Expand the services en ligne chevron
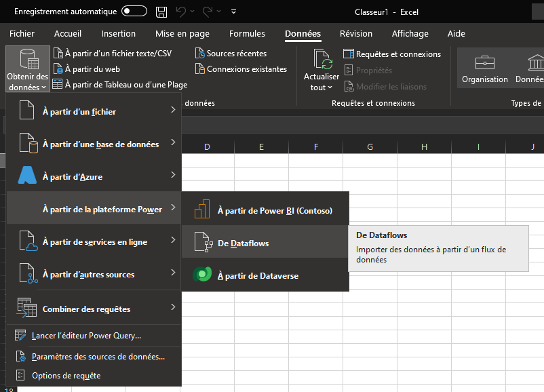This screenshot has width=544, height=392. (x=173, y=240)
